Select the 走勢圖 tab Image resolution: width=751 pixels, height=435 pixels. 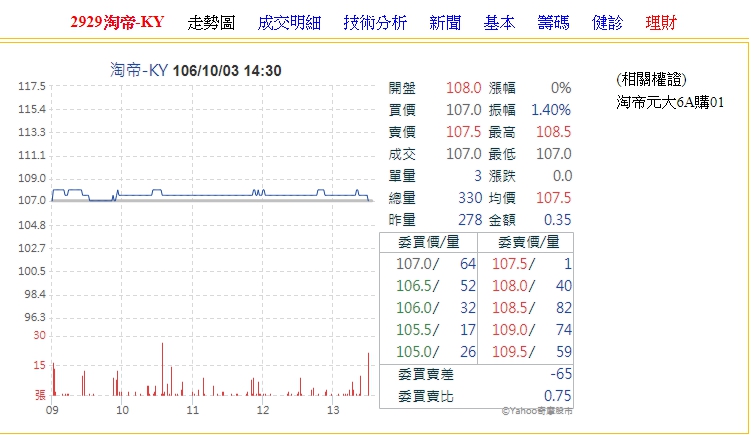(x=211, y=23)
